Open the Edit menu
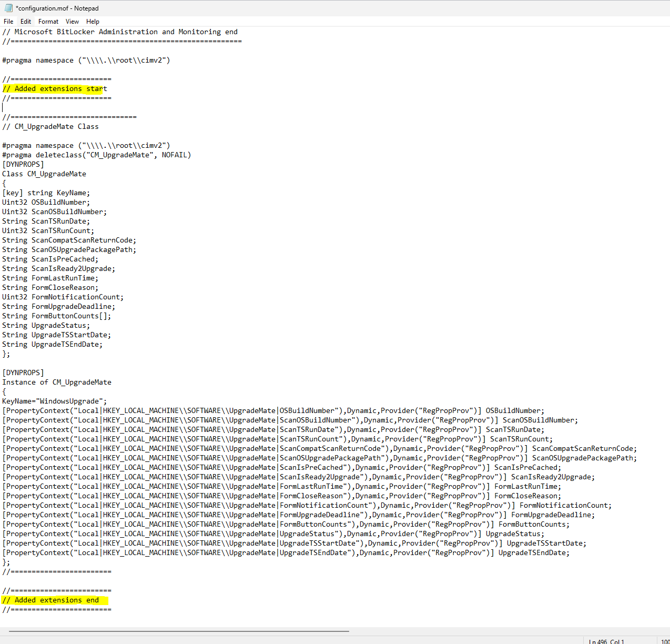 click(x=26, y=22)
